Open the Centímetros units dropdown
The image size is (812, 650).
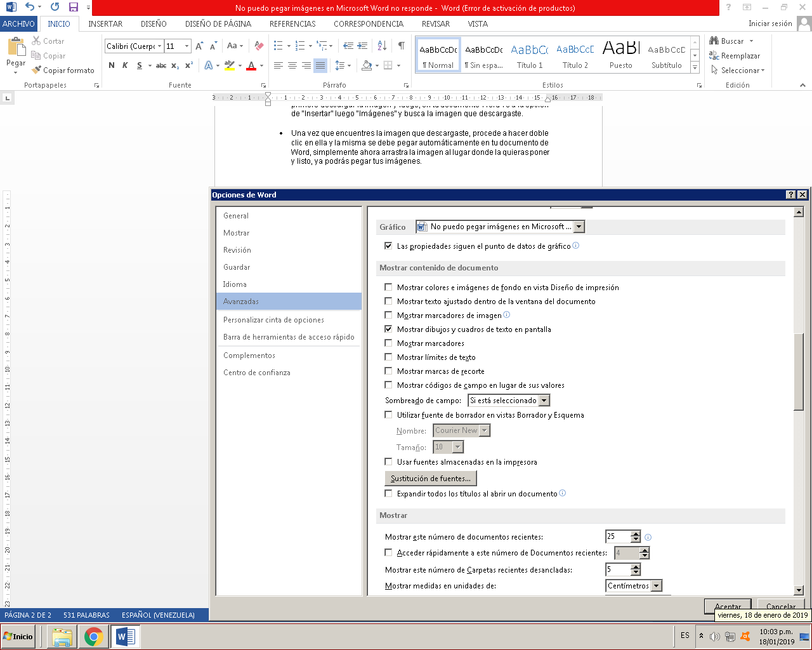(x=657, y=586)
